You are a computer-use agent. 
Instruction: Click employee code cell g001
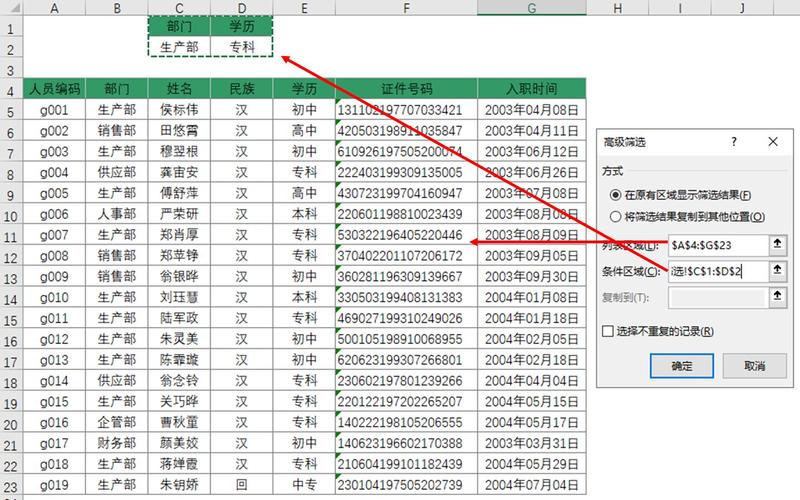[x=54, y=110]
